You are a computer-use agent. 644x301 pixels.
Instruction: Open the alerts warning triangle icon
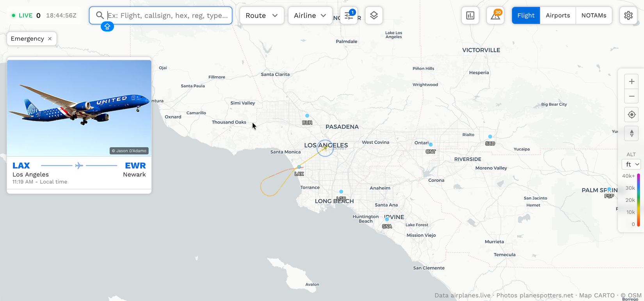[x=495, y=16]
